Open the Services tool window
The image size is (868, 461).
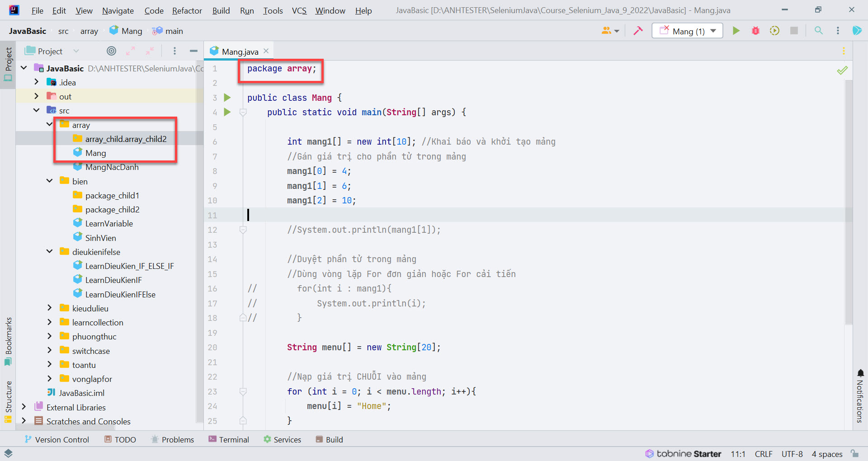coord(282,439)
